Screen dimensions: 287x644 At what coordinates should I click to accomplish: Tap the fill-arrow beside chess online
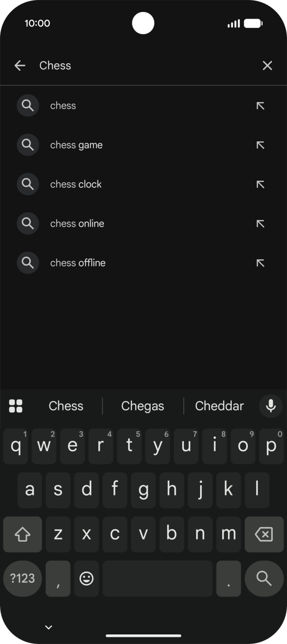coord(260,223)
